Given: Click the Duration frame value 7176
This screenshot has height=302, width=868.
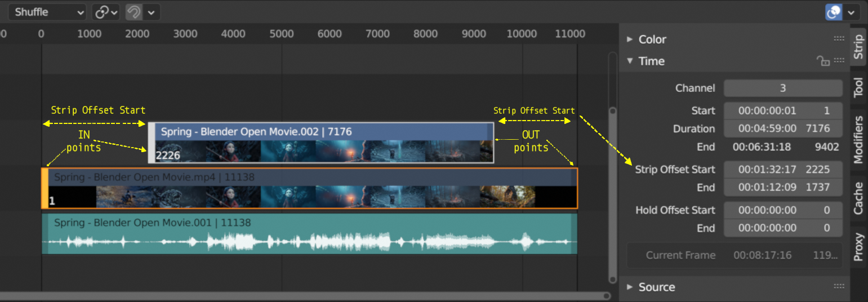Looking at the screenshot, I should (818, 128).
